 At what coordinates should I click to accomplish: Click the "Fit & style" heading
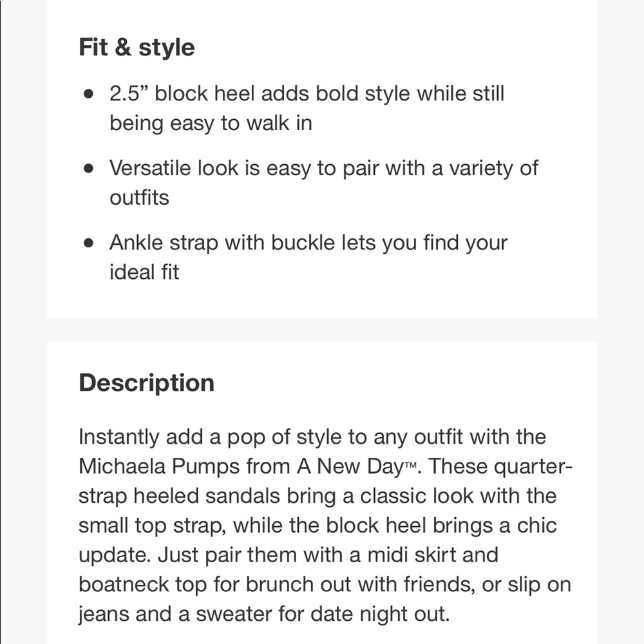click(137, 48)
